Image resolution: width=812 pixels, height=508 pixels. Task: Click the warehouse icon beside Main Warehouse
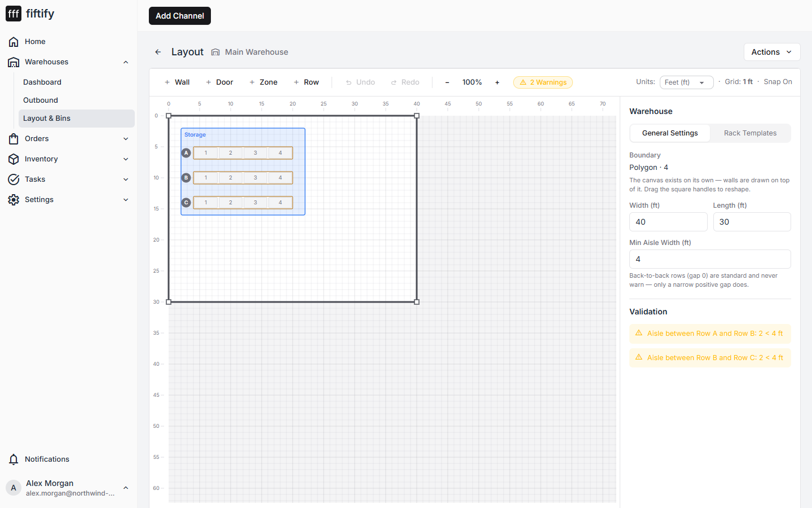[x=215, y=52]
